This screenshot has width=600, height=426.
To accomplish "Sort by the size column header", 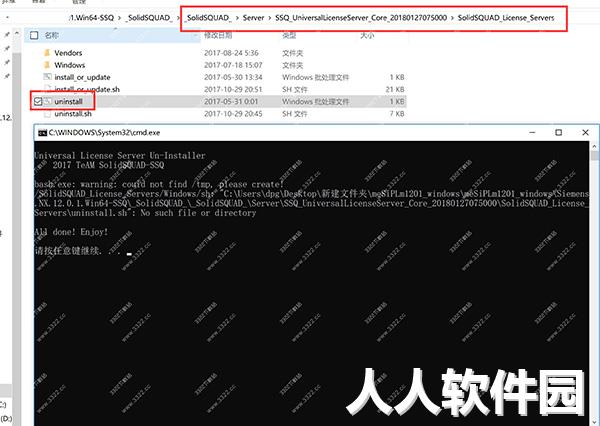I will 367,35.
